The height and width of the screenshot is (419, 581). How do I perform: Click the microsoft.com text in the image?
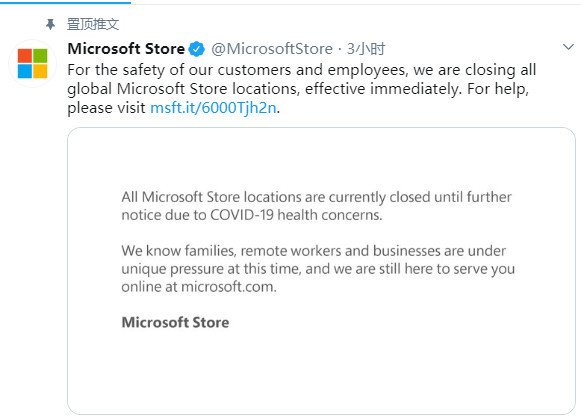228,287
